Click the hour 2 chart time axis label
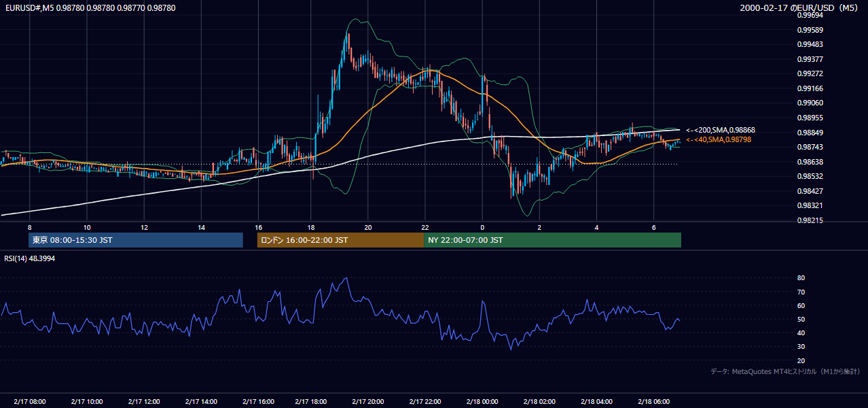 coord(539,227)
